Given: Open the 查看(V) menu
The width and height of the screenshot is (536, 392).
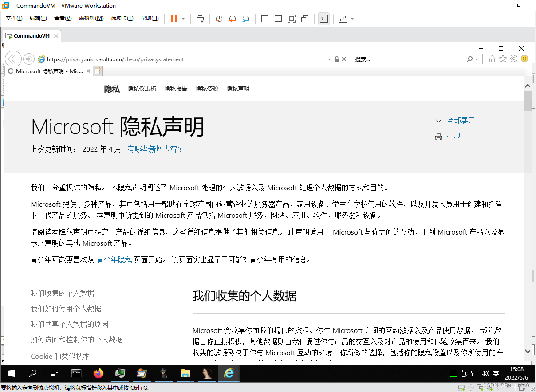Looking at the screenshot, I should pyautogui.click(x=63, y=18).
